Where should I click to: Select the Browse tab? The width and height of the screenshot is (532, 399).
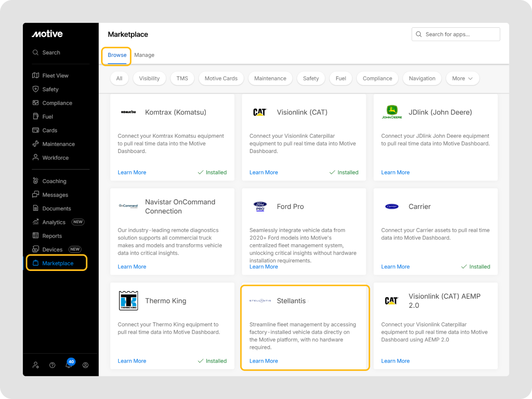pyautogui.click(x=117, y=55)
